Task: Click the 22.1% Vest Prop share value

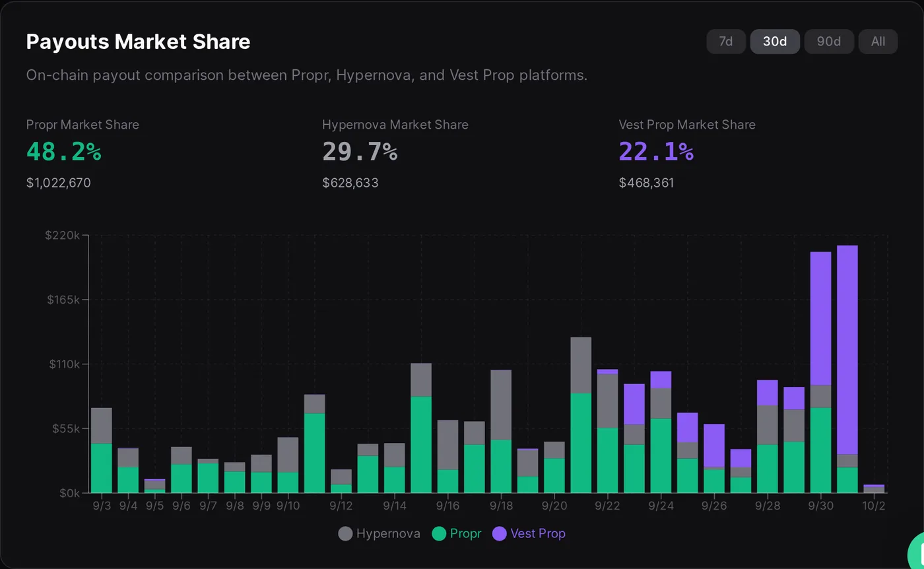Action: (657, 152)
